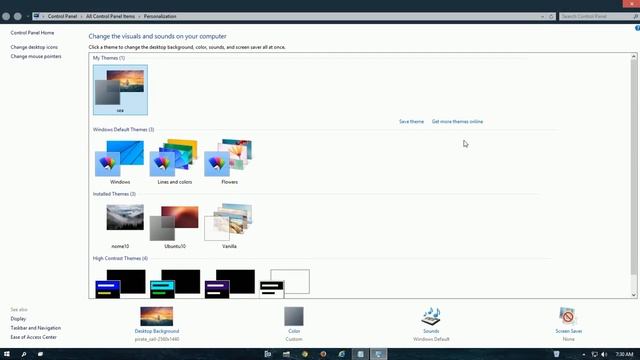Open the volume speaker tray icon
The image size is (640, 360).
pos(604,354)
